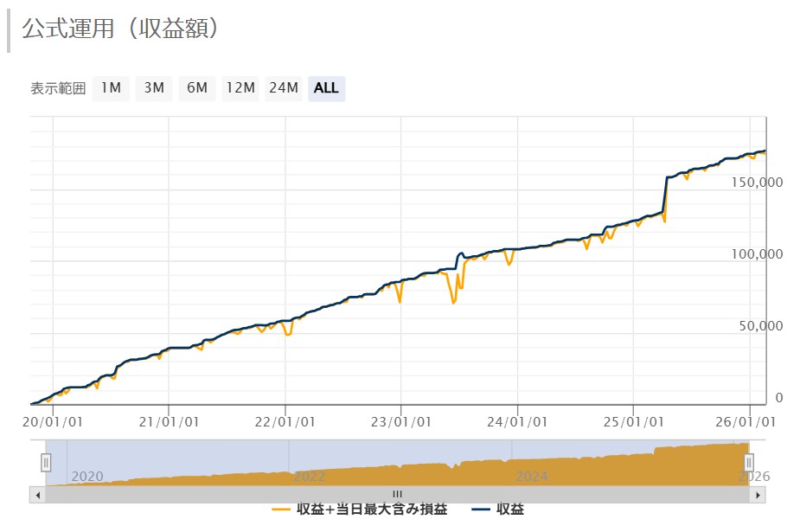800x532 pixels.
Task: Switch the range to 3M
Action: [x=154, y=88]
